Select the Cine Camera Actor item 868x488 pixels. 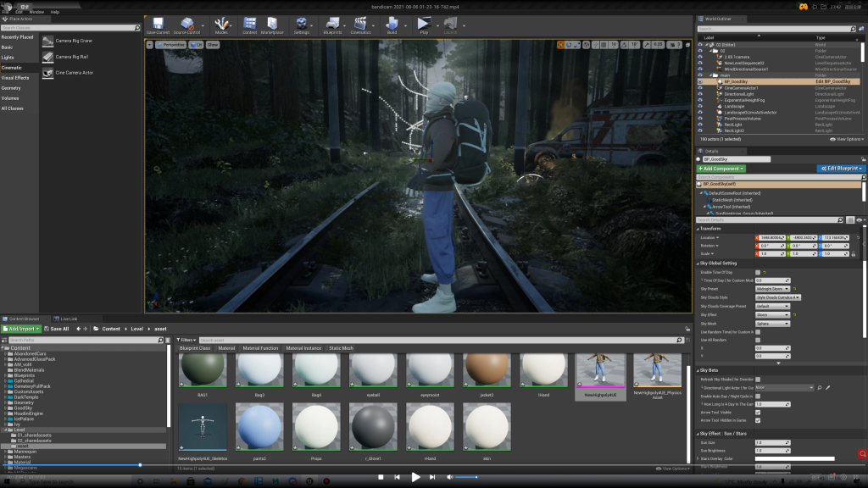[x=68, y=73]
